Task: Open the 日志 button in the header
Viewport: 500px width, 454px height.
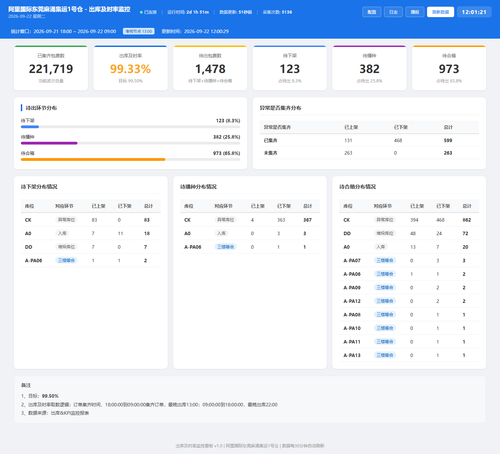Action: [x=393, y=12]
